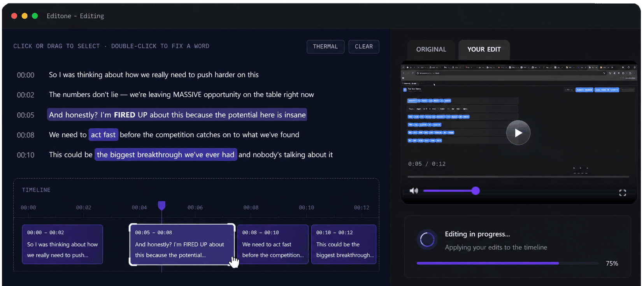Click 'the biggest breakthrough we've ever had' selection
The image size is (644, 286).
(166, 155)
